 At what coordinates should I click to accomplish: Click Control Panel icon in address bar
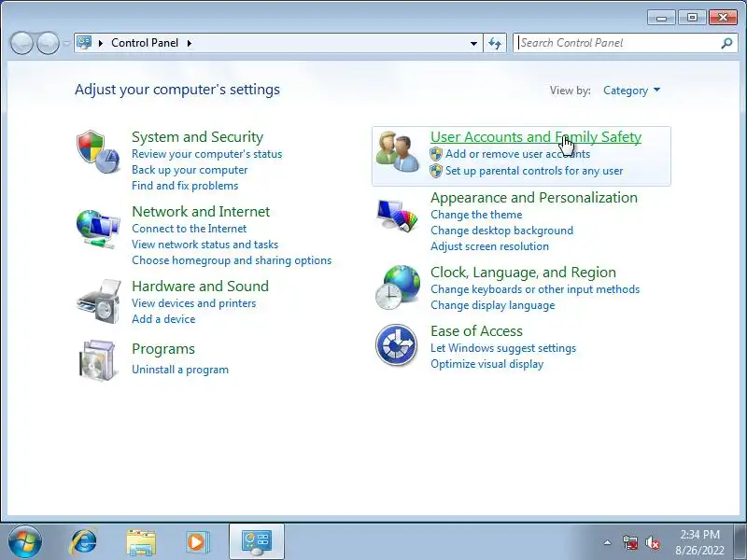pos(84,43)
